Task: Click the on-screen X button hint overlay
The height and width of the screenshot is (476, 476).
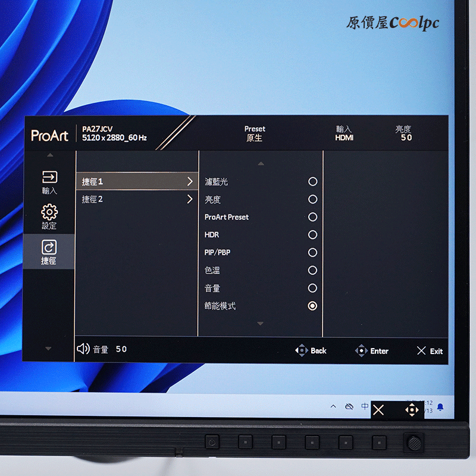Action: coord(378,410)
